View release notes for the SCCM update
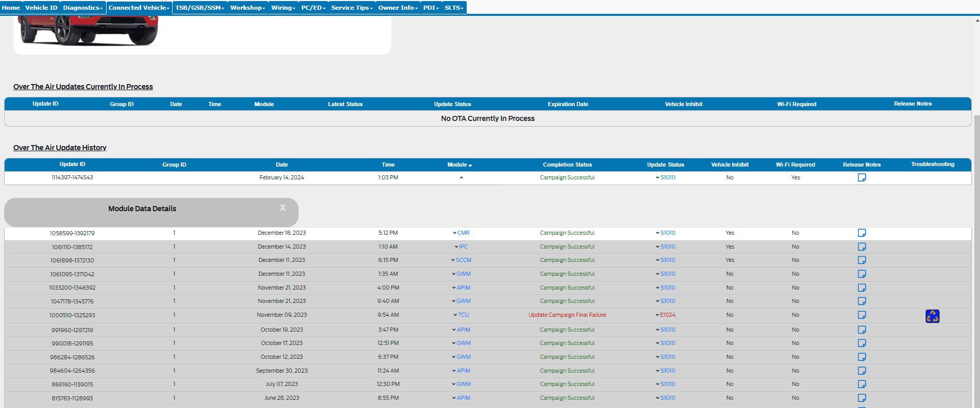 coord(862,260)
